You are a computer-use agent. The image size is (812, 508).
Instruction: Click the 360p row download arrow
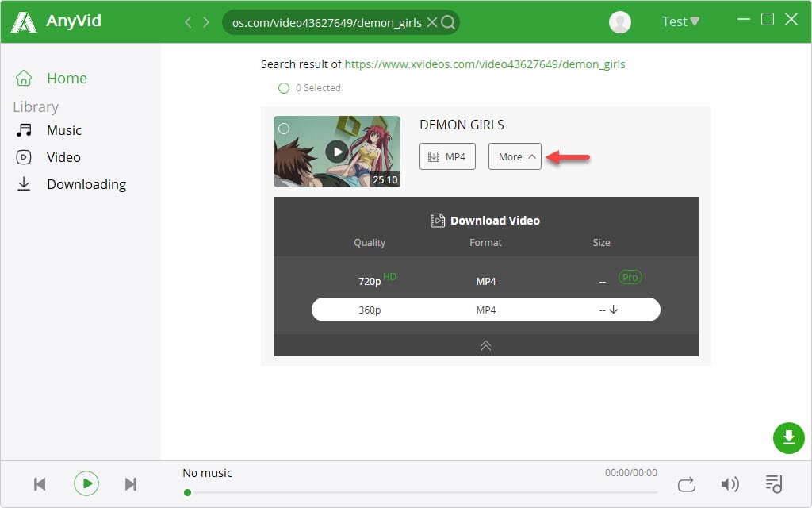(x=614, y=310)
